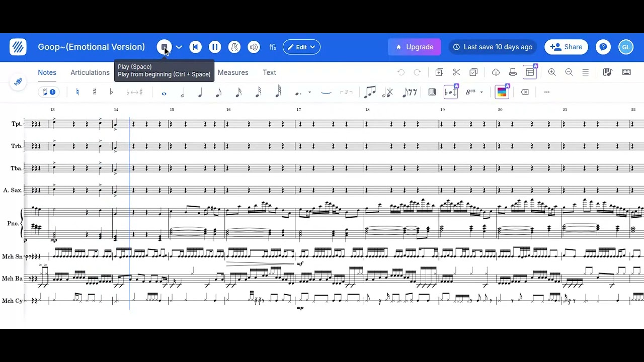The width and height of the screenshot is (644, 362).
Task: Expand the 8va octave dropdown
Action: click(474, 92)
